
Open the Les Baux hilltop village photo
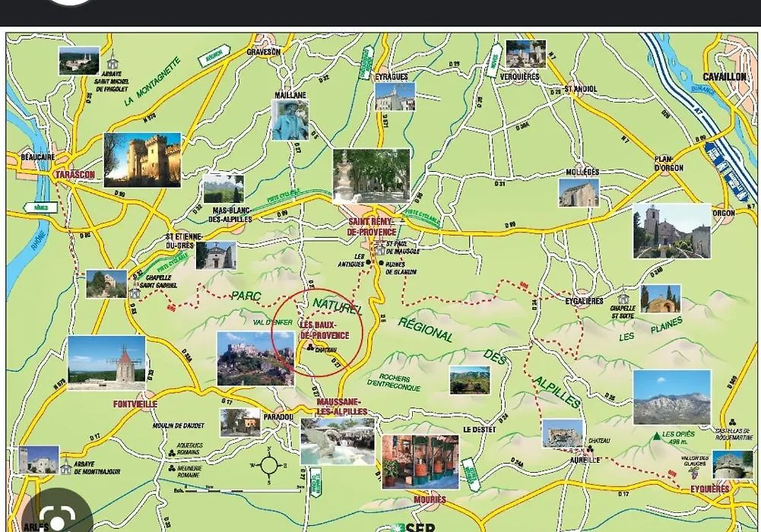[255, 359]
